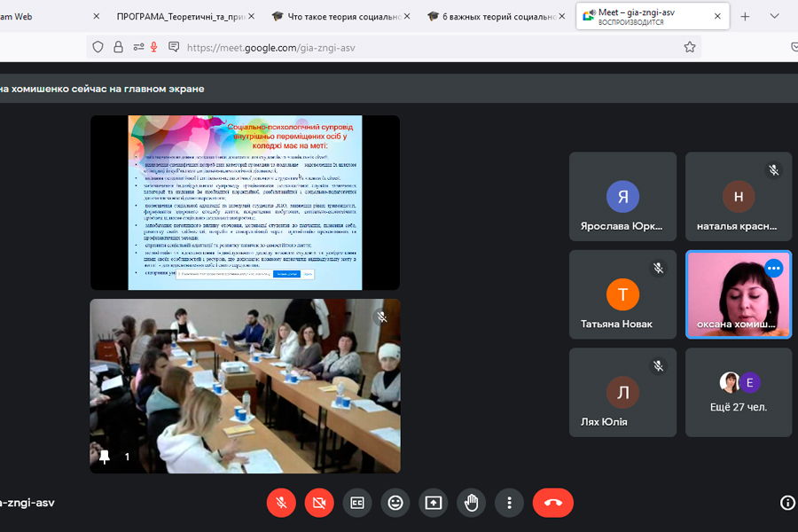Screen dimensions: 798x532
Task: Click tracking protection shield icon
Action: click(98, 47)
